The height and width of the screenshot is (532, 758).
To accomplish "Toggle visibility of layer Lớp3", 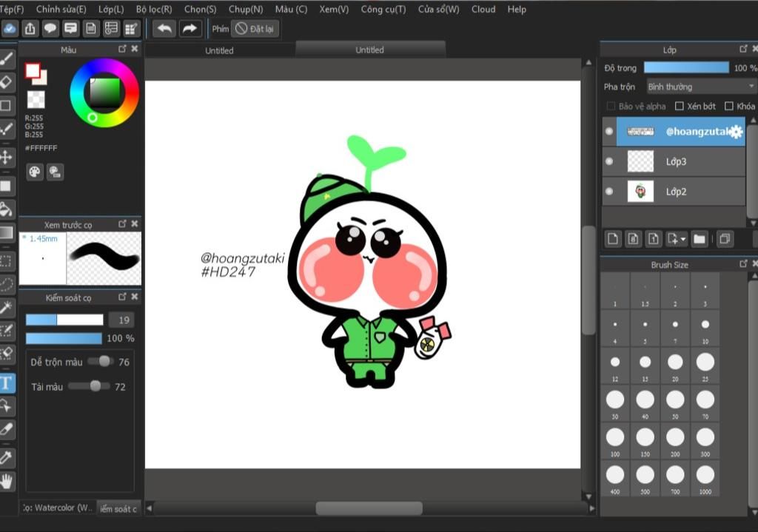I will [609, 161].
